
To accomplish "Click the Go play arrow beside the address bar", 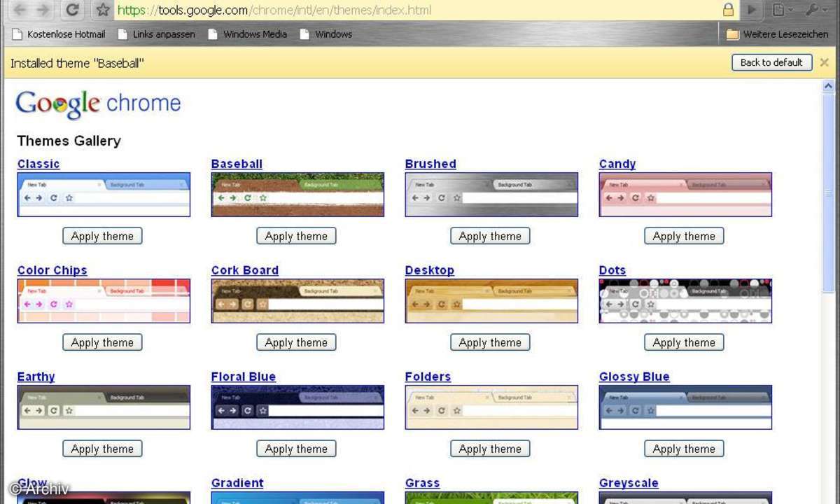I will click(752, 10).
